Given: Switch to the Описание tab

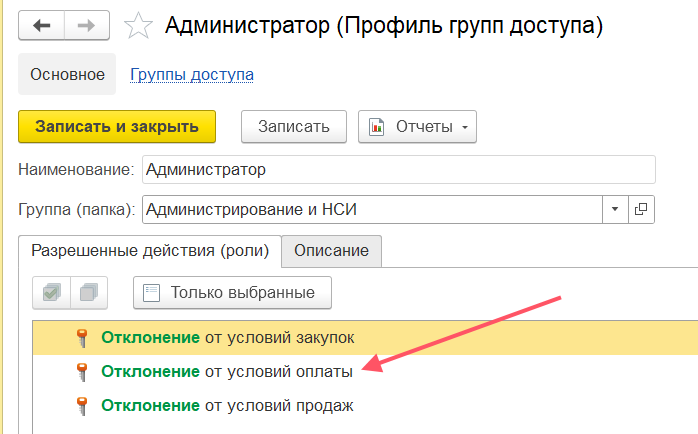Looking at the screenshot, I should click(x=331, y=250).
